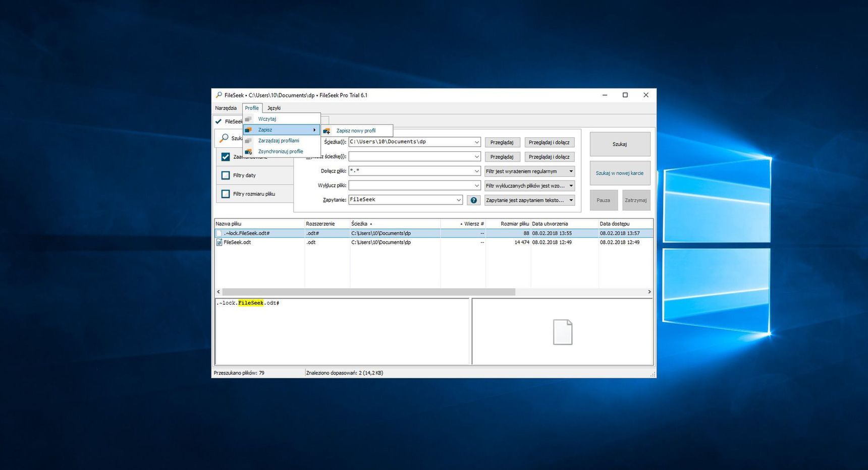Click the .~lock.FileSeek.odt# file icon

219,233
